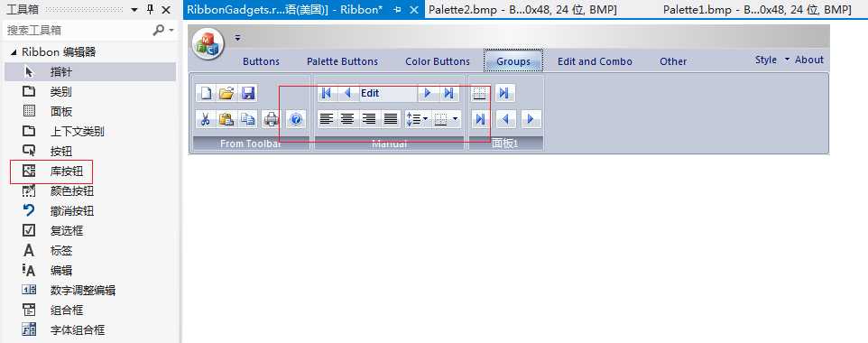This screenshot has width=868, height=343.
Task: Click the Open folder icon in From Toolbar
Action: (x=227, y=93)
